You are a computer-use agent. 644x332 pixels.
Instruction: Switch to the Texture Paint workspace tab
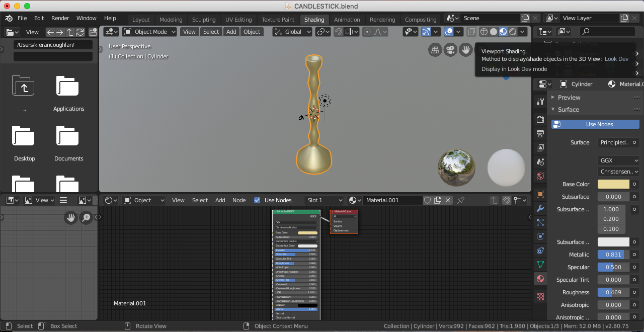pyautogui.click(x=278, y=20)
